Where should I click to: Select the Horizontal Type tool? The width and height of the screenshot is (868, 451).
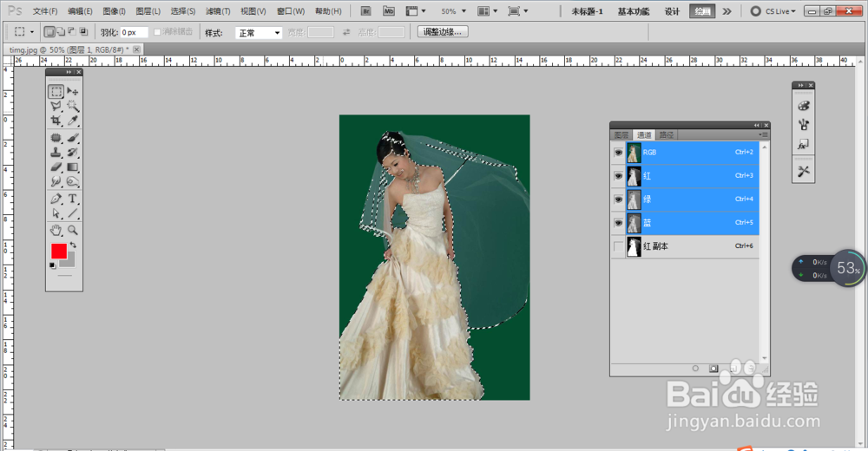(x=73, y=199)
